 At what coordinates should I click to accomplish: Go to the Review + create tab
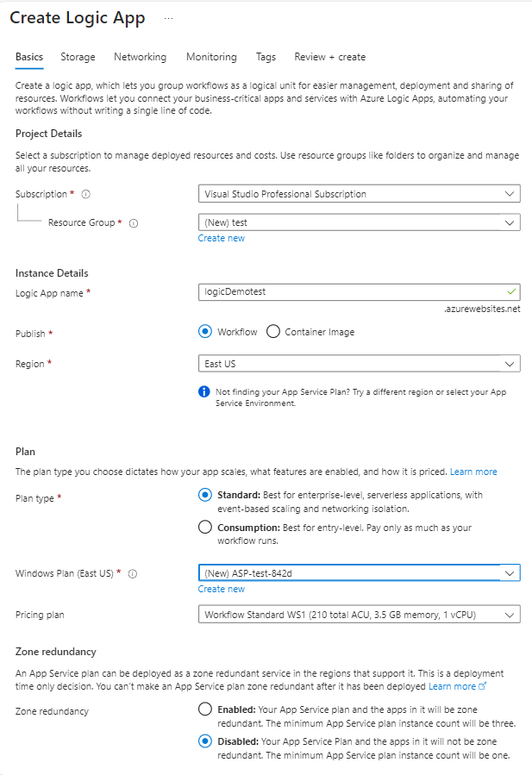[329, 57]
